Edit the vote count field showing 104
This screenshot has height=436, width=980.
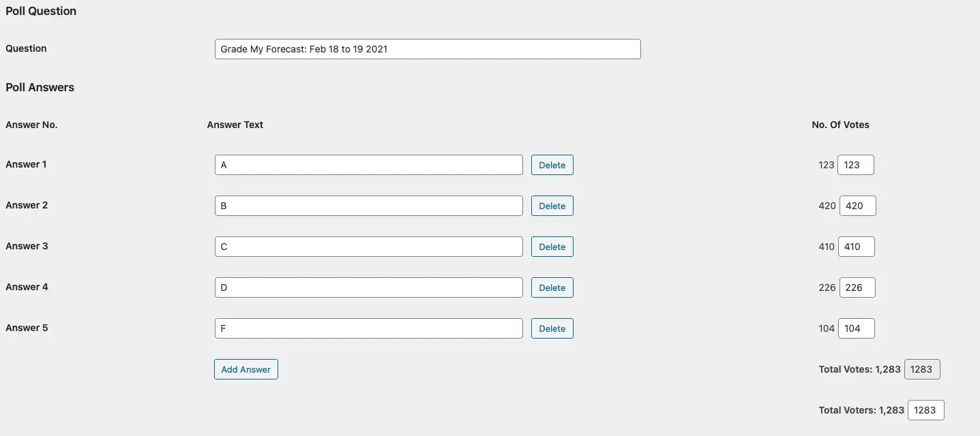tap(856, 328)
